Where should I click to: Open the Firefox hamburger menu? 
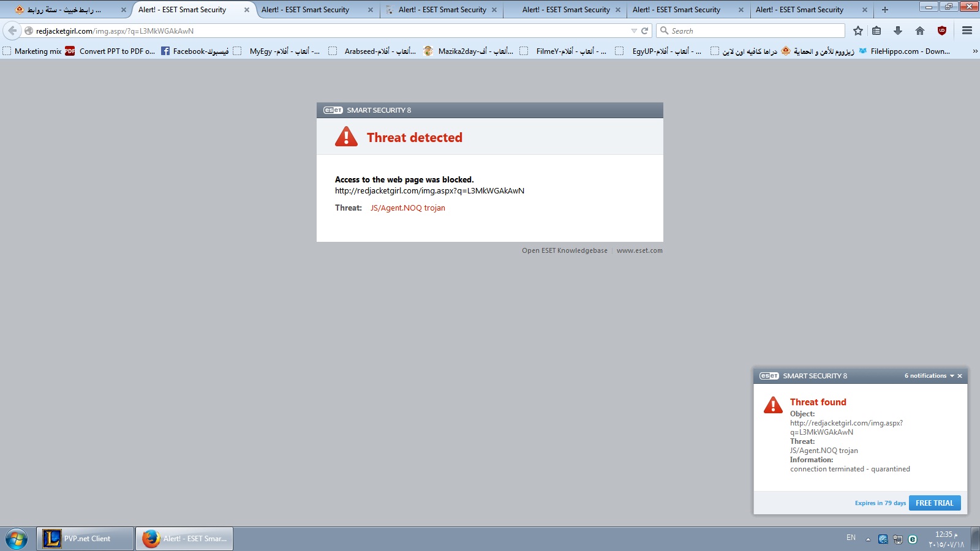(x=967, y=31)
